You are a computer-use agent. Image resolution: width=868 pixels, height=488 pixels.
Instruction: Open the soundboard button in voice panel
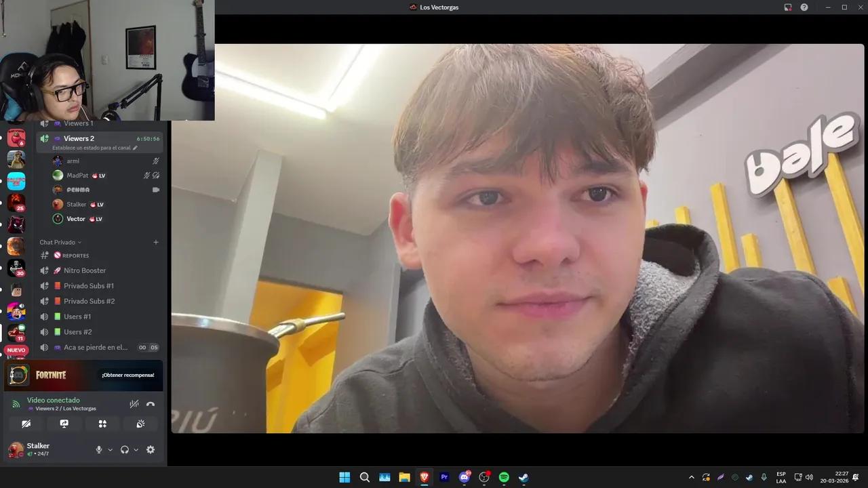tap(140, 424)
